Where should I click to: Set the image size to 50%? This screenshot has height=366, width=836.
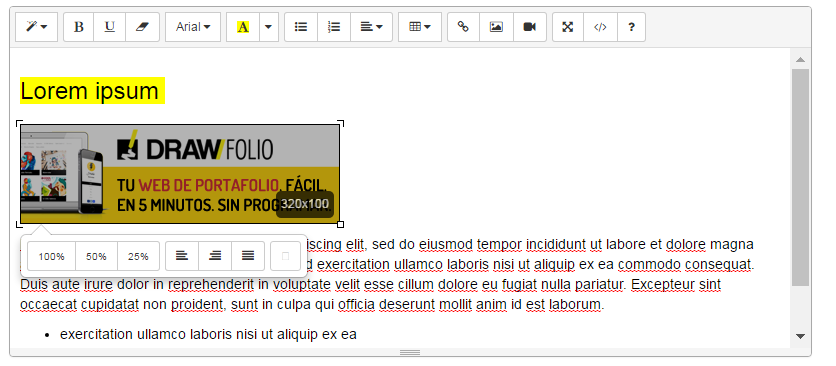(97, 256)
